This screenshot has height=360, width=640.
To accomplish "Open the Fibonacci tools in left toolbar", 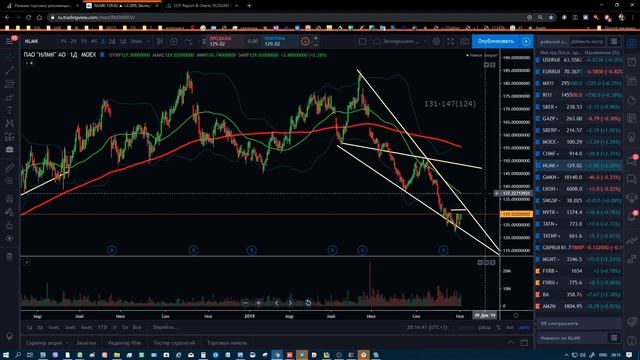I will (9, 84).
